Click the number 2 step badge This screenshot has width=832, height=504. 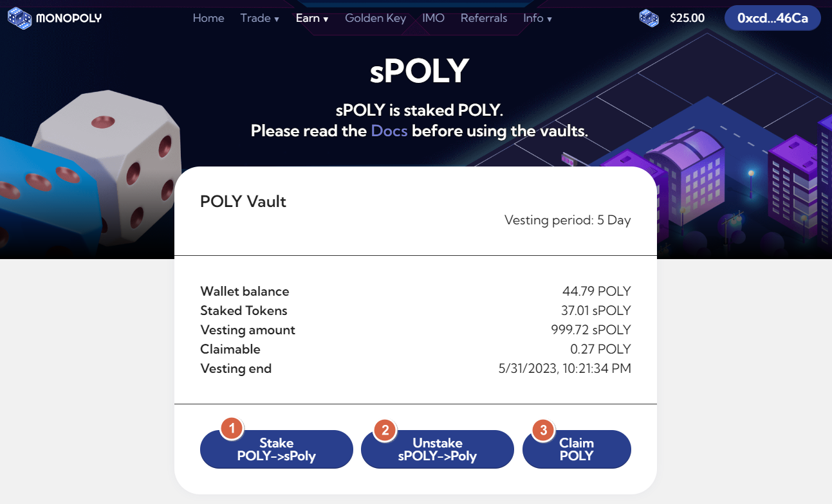(x=385, y=430)
